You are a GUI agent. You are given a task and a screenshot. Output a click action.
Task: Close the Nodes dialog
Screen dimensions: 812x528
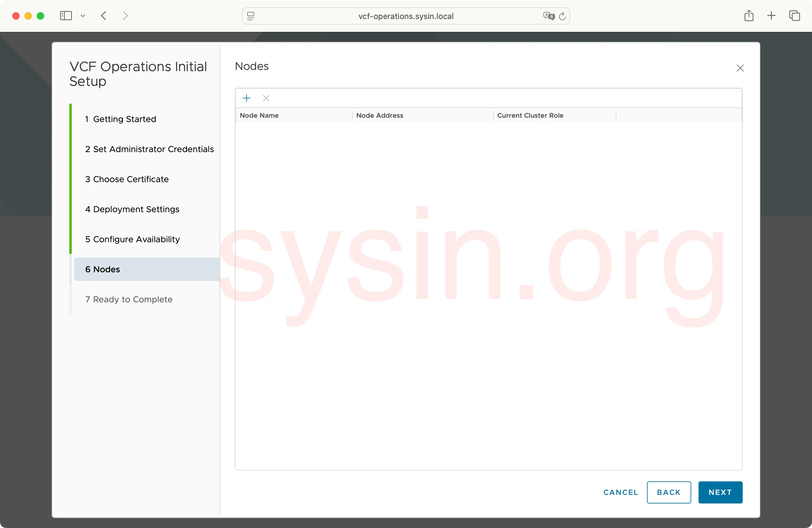click(x=740, y=68)
